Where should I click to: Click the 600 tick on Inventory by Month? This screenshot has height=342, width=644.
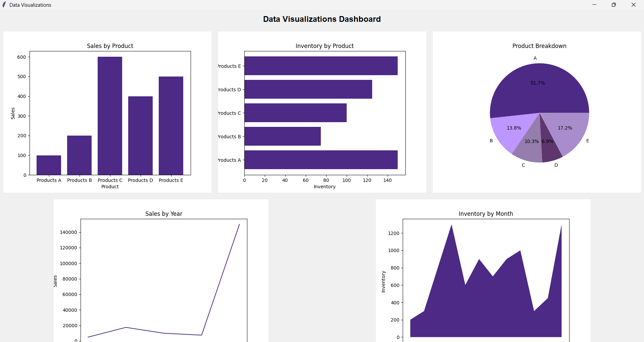(395, 285)
